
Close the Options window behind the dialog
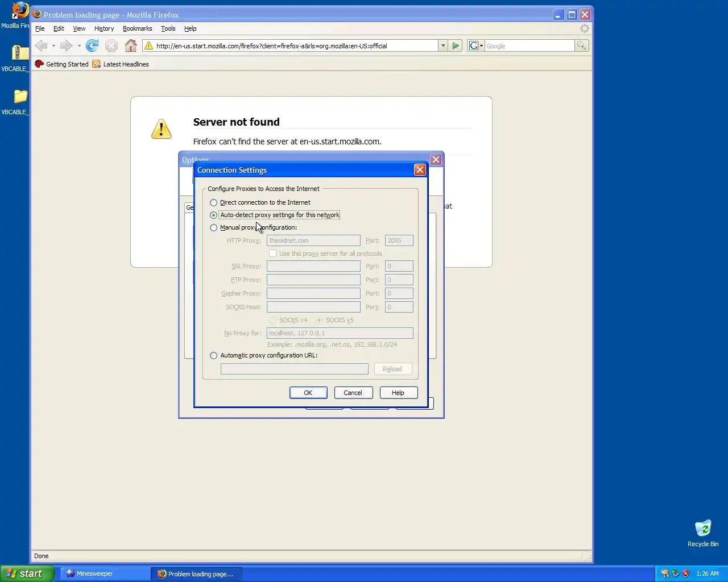pyautogui.click(x=436, y=160)
